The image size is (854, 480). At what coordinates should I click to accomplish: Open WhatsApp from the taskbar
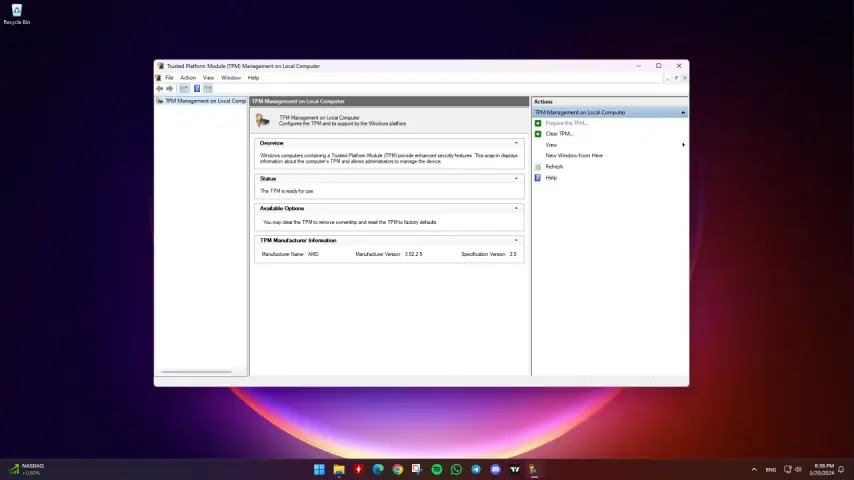[x=456, y=469]
